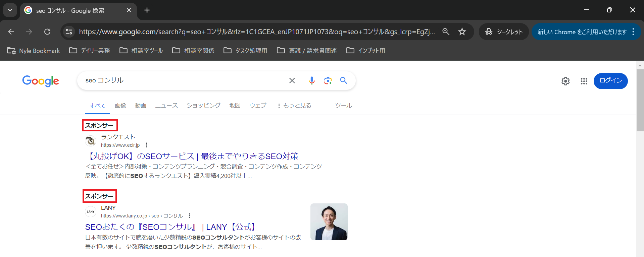Viewport: 644px width, 257px height.
Task: View site information icon in address bar
Action: point(69,31)
